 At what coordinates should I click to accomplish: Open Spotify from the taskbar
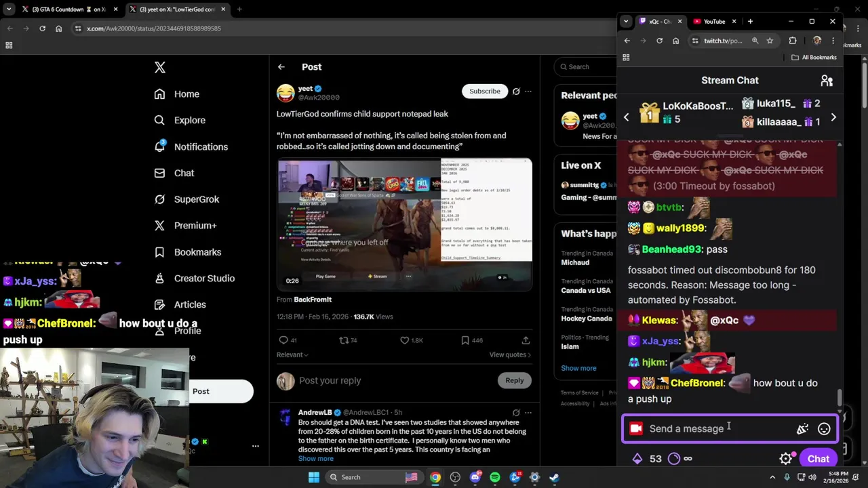point(495,477)
